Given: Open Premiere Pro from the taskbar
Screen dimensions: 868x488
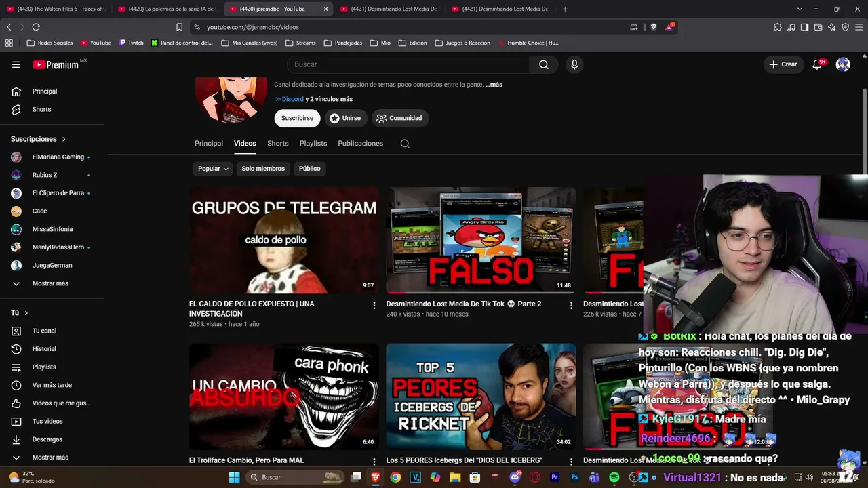Looking at the screenshot, I should point(555,477).
